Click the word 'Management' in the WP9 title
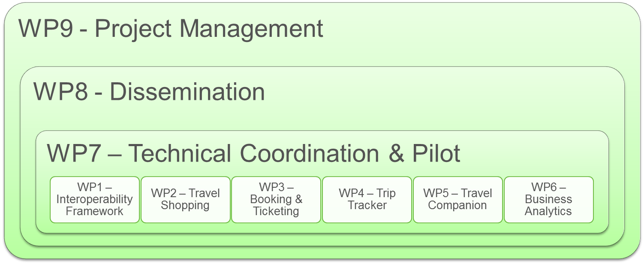 pos(251,29)
